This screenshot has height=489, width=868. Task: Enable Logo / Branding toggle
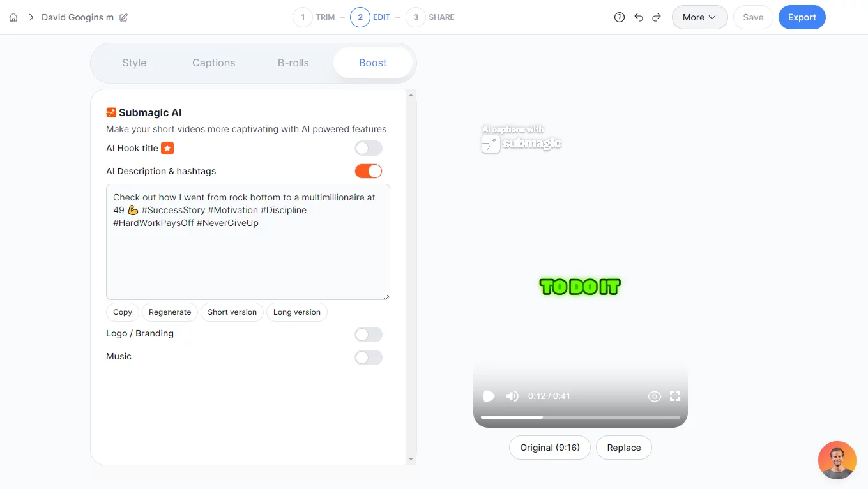pyautogui.click(x=369, y=335)
